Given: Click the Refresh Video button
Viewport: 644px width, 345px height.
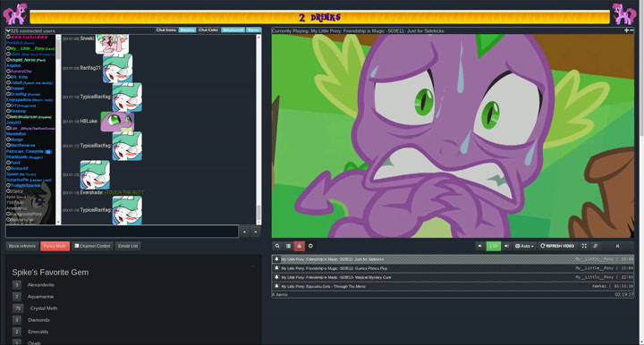Looking at the screenshot, I should tap(557, 246).
